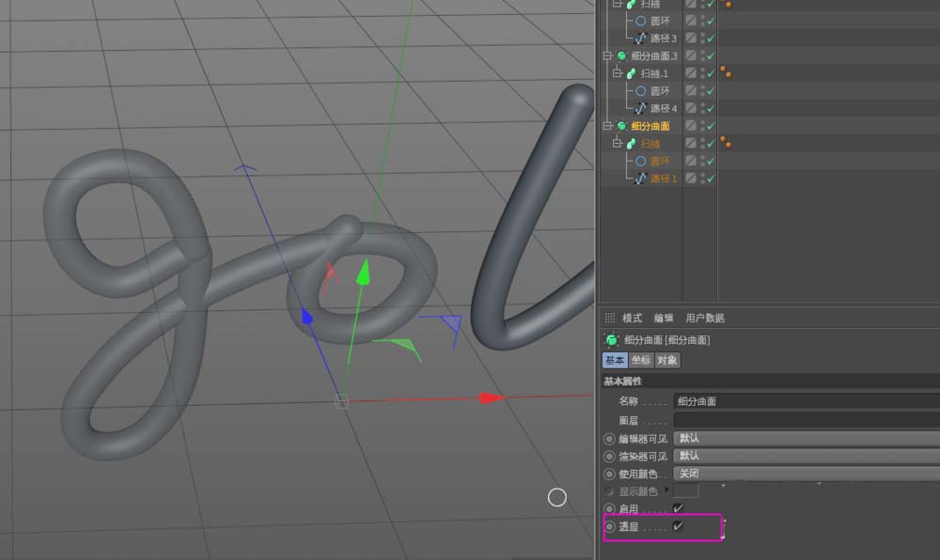Click the layer square icon for 路径 3
940x560 pixels.
pos(691,39)
